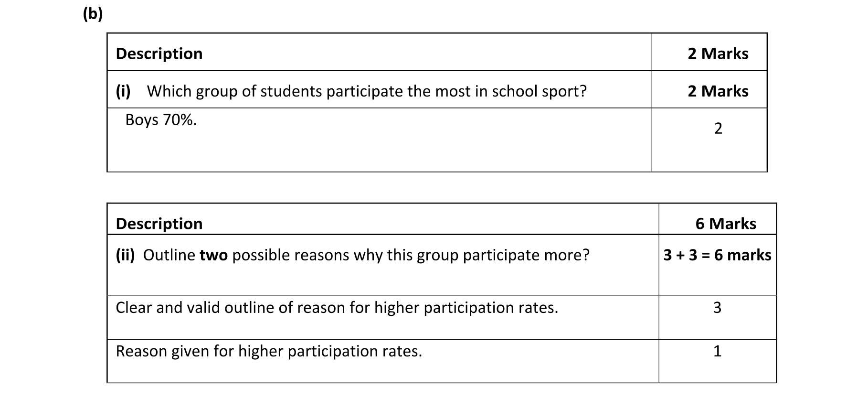The height and width of the screenshot is (398, 868).
Task: Select the first table's "Description" header
Action: click(x=159, y=54)
